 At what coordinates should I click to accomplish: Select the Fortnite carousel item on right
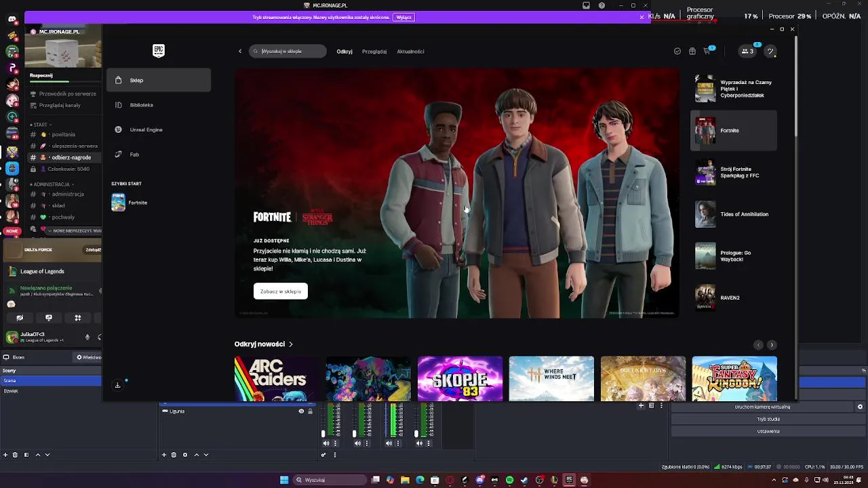pyautogui.click(x=734, y=130)
